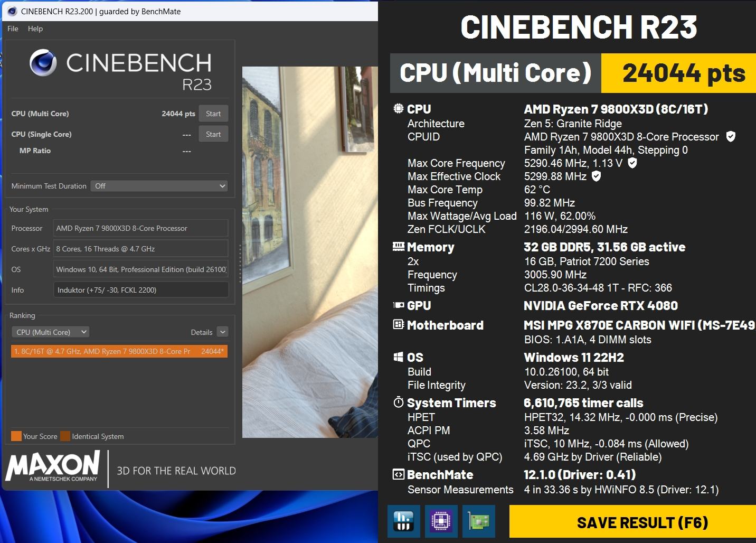Click the 'Zen 5: Granite Ridge' architecture value
The height and width of the screenshot is (543, 756).
(x=573, y=124)
